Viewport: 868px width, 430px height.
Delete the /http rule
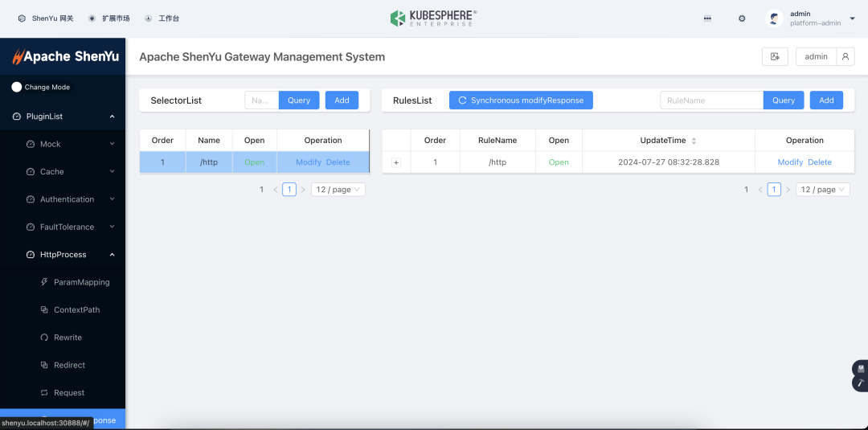(x=820, y=162)
